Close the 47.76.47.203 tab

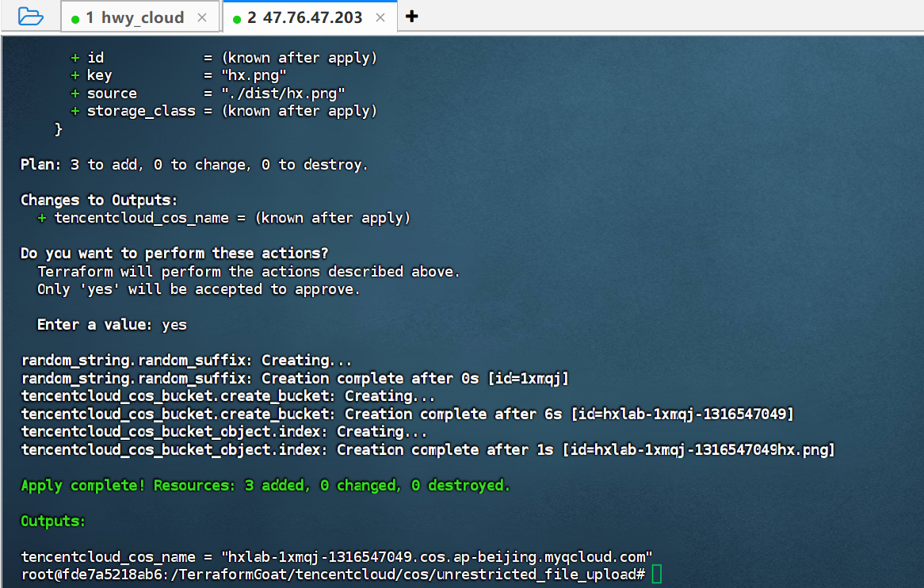point(380,17)
